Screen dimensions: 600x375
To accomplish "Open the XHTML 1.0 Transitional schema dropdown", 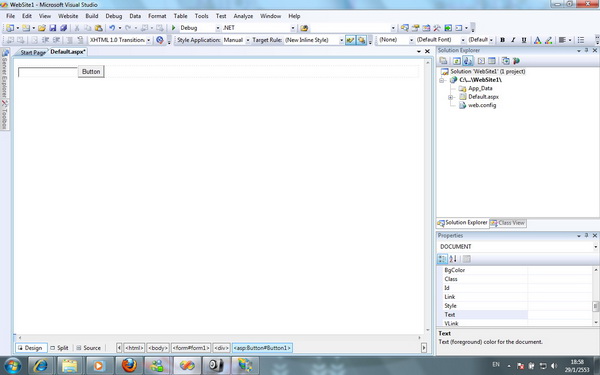I will click(x=148, y=40).
